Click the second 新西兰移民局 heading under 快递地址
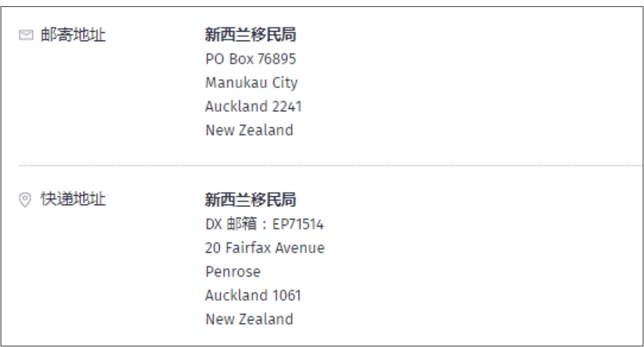 click(x=251, y=199)
